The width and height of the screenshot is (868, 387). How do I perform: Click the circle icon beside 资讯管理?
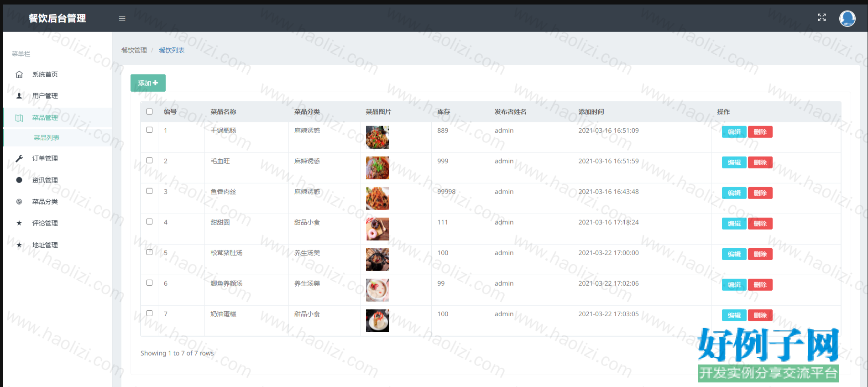click(x=19, y=180)
